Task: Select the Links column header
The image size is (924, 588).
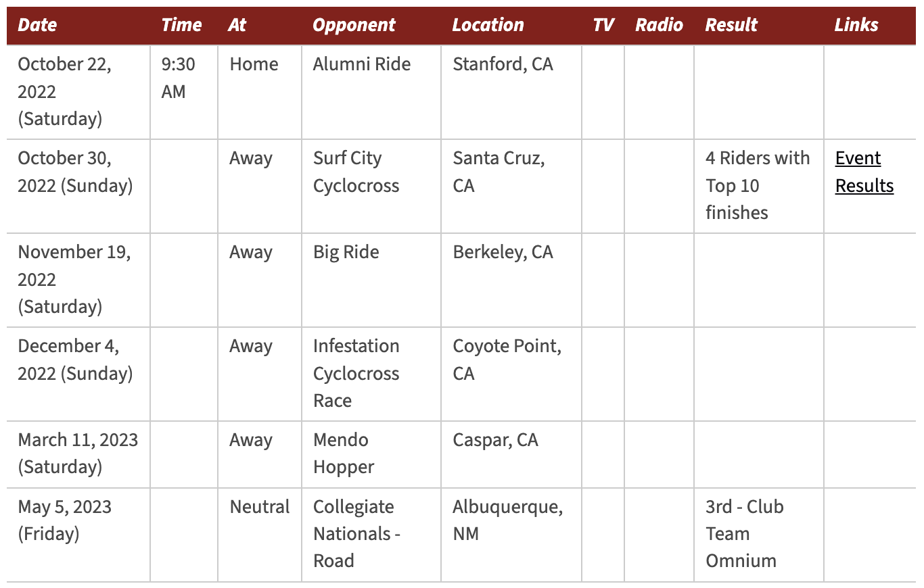Action: tap(856, 25)
